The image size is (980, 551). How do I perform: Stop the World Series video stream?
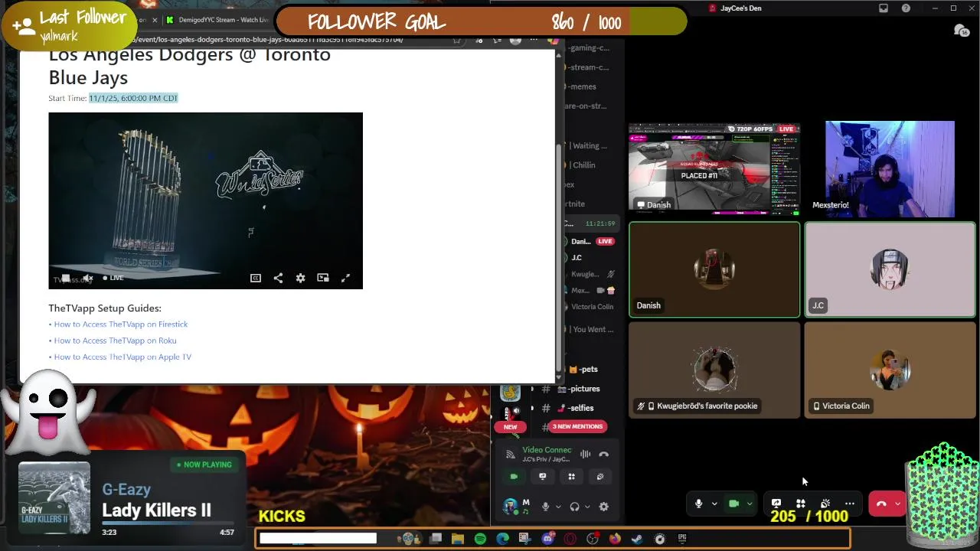[x=66, y=278]
